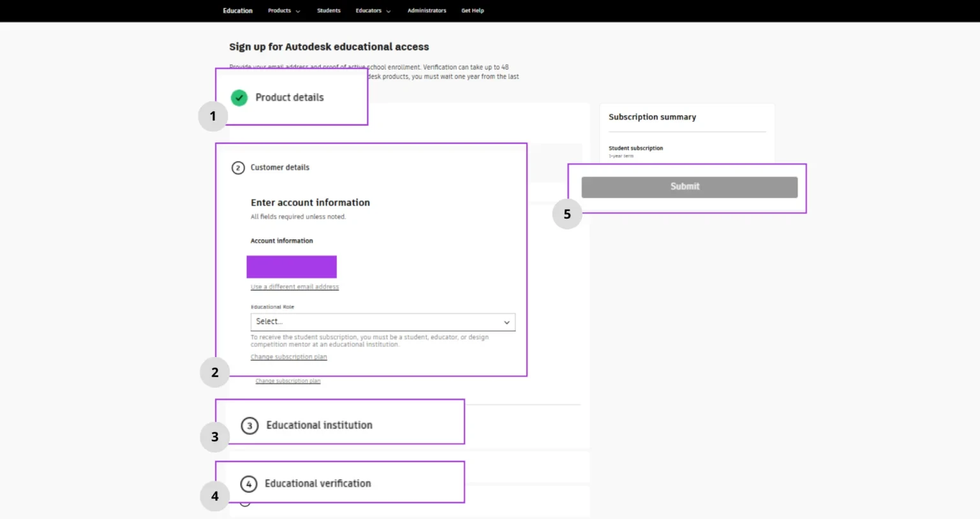Open the Get Help nav item
980x519 pixels.
473,10
